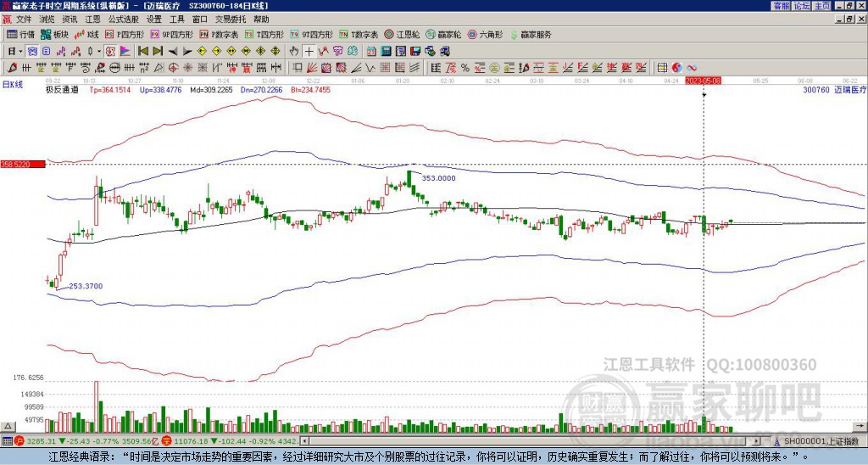Click the 300760 迈瑞医疗 stock label
This screenshot has height=465, width=868.
(834, 89)
